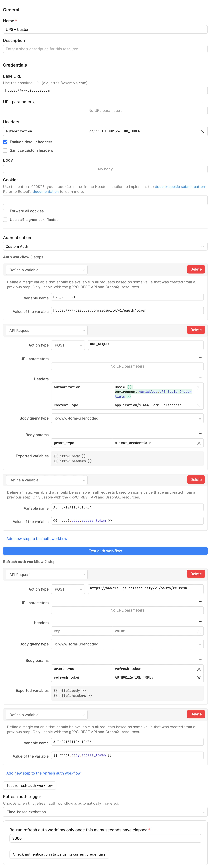This screenshot has width=210, height=868.
Task: Remove the refresh_token AUTHORIZATION_TOKEN body param
Action: coord(199,678)
